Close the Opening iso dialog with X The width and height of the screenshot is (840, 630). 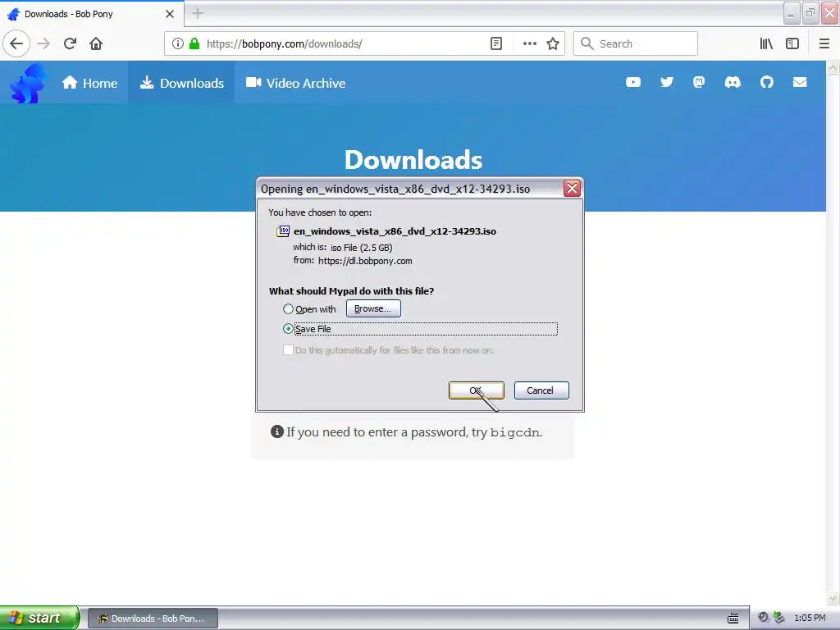[x=572, y=188]
